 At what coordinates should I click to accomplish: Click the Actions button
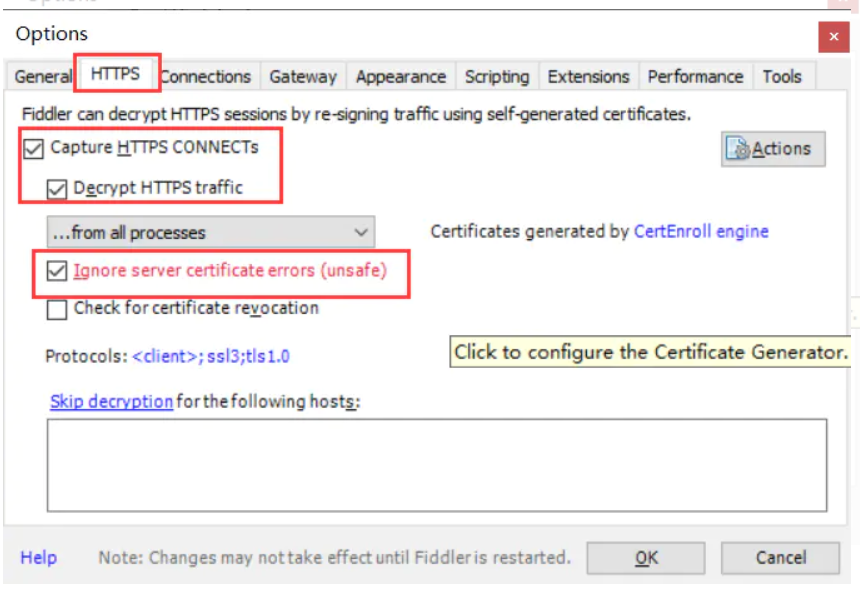[773, 149]
